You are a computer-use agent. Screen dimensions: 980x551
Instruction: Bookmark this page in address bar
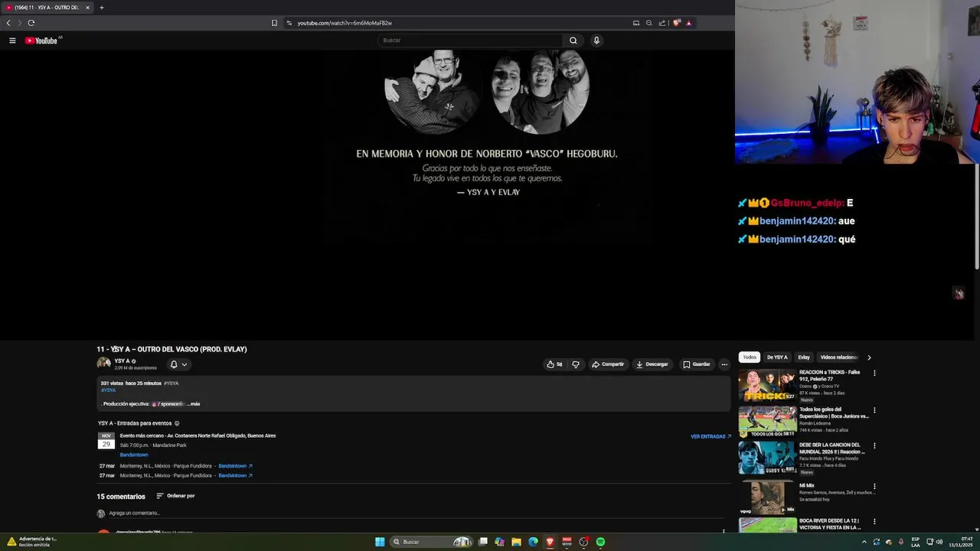[274, 23]
